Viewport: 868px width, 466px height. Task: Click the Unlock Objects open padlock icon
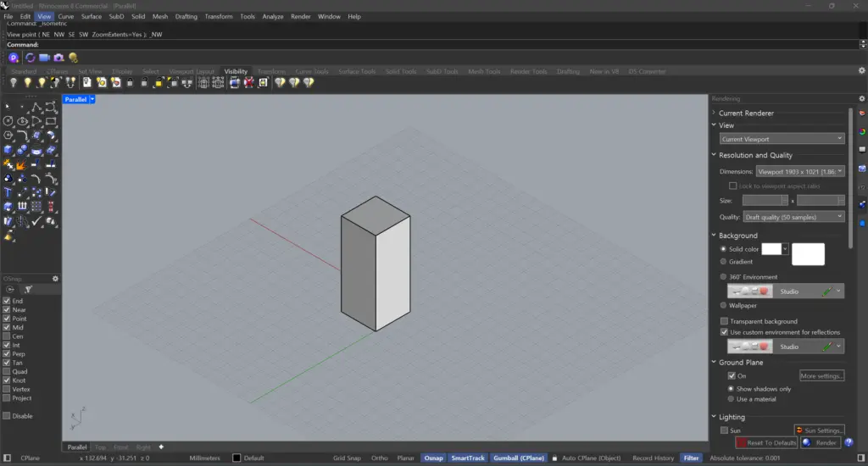pyautogui.click(x=144, y=82)
